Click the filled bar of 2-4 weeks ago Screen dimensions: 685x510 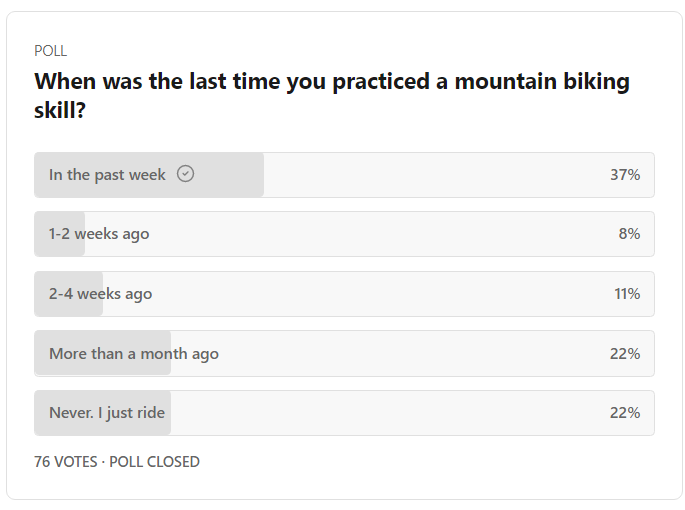click(69, 294)
